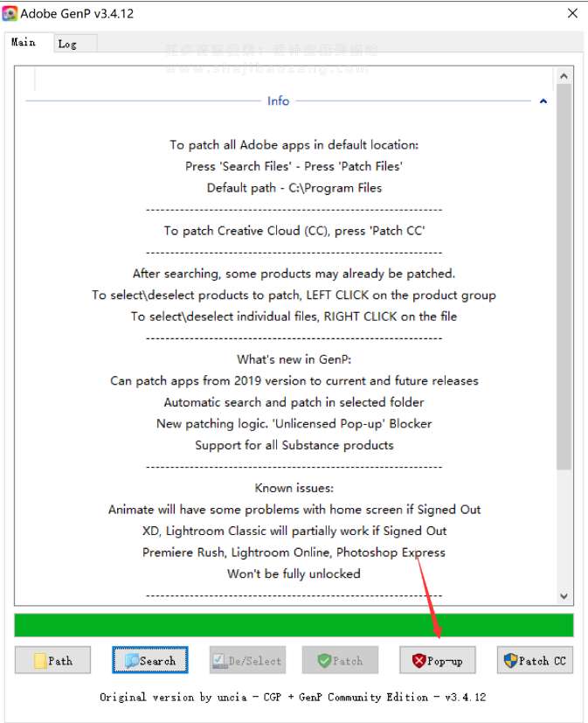Viewport: 588px width, 723px height.
Task: Click the Patch CC button
Action: tap(535, 660)
